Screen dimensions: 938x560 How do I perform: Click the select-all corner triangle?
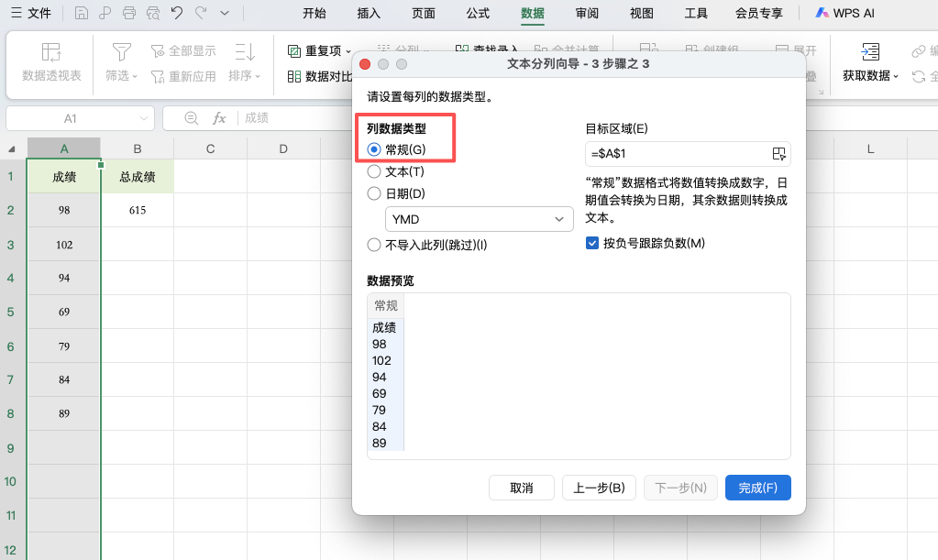click(x=11, y=148)
